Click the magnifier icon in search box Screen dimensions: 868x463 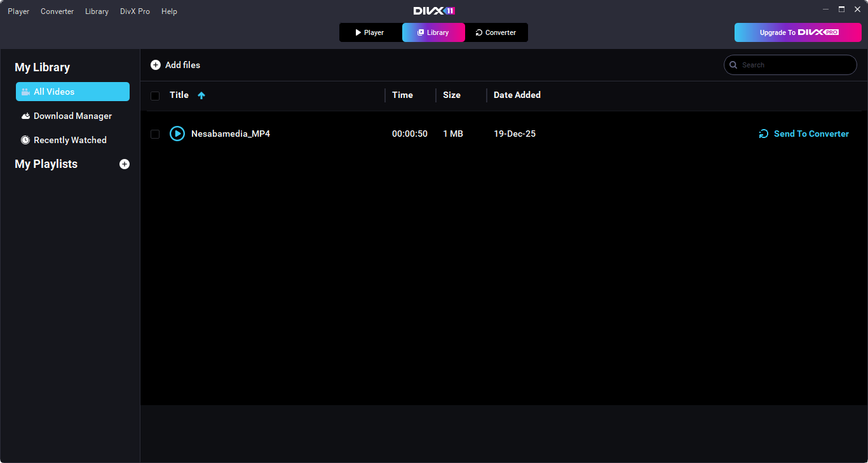point(733,65)
